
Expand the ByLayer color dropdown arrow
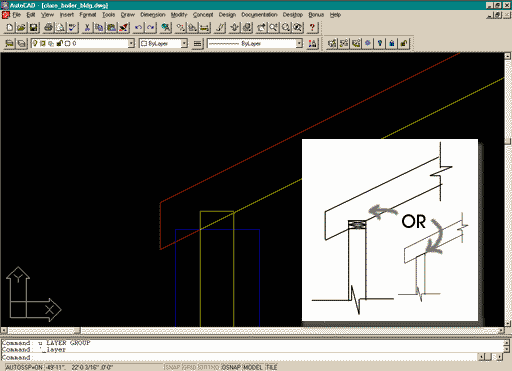point(184,43)
